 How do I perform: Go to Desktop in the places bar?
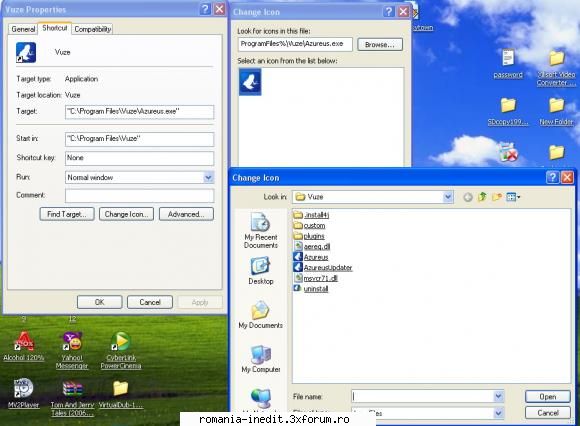click(x=261, y=271)
